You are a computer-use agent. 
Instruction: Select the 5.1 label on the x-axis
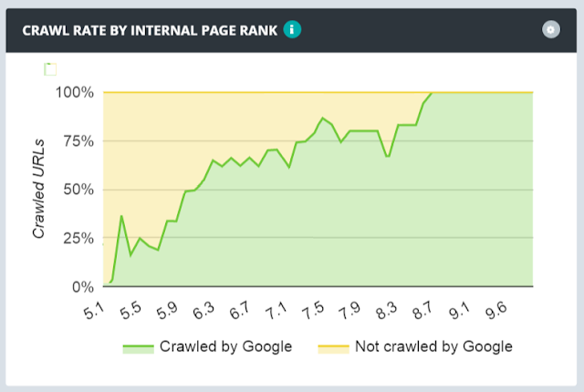coord(94,309)
